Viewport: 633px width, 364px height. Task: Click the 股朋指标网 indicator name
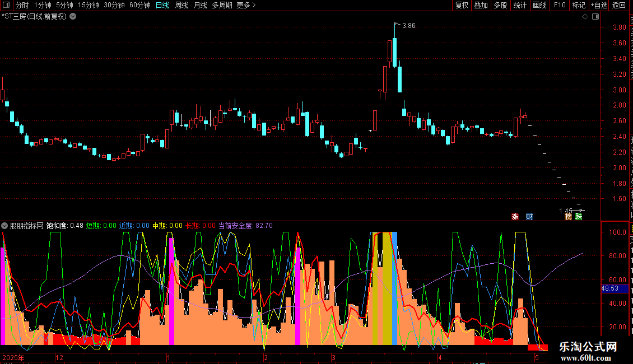coord(27,226)
